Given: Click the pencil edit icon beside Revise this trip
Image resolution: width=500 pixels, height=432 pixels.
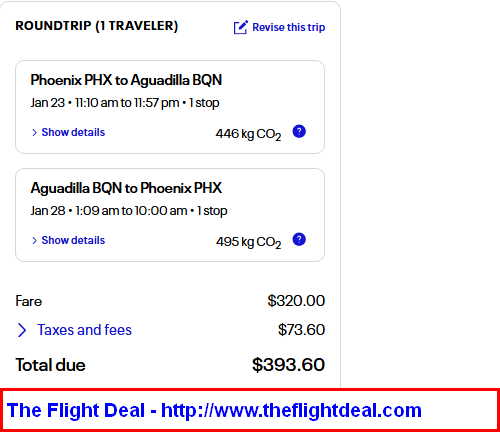Looking at the screenshot, I should [x=241, y=27].
